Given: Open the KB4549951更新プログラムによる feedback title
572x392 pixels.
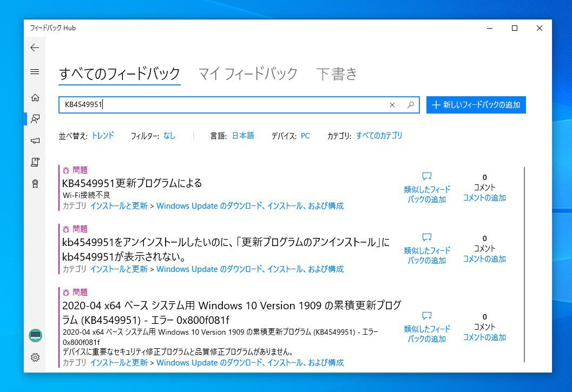Looking at the screenshot, I should [x=132, y=183].
